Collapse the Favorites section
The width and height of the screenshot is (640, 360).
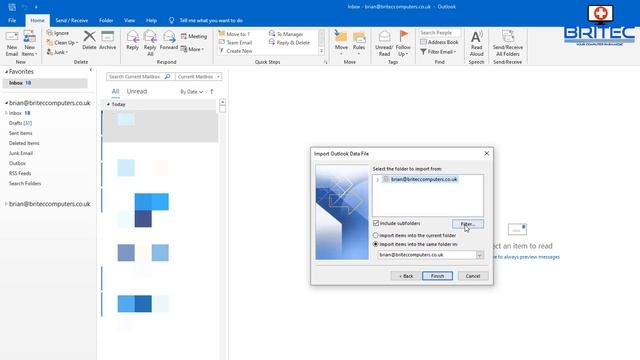click(6, 72)
